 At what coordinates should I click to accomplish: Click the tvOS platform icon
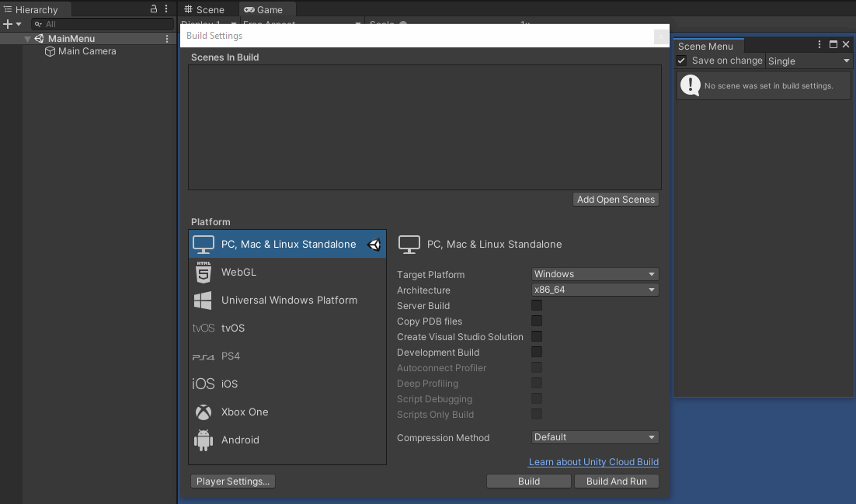pos(203,328)
